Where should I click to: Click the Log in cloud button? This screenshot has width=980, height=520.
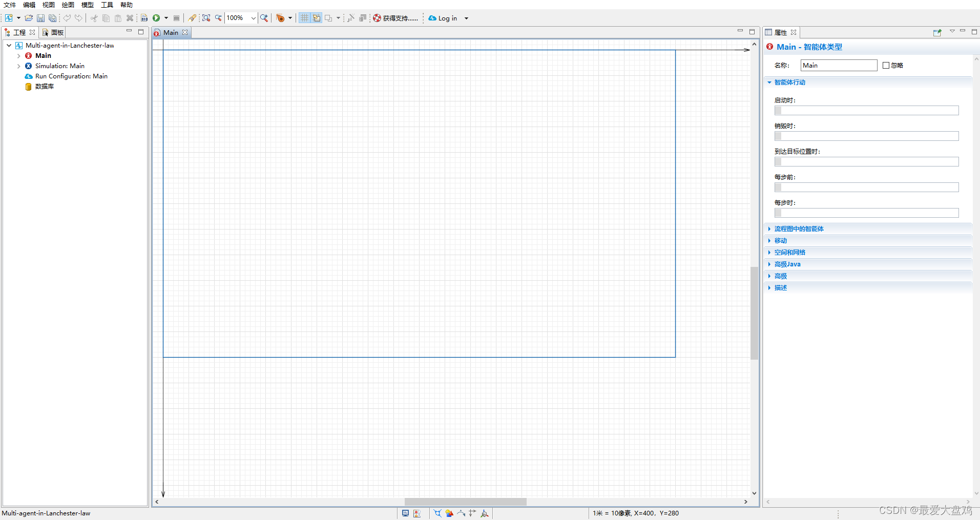[x=443, y=18]
